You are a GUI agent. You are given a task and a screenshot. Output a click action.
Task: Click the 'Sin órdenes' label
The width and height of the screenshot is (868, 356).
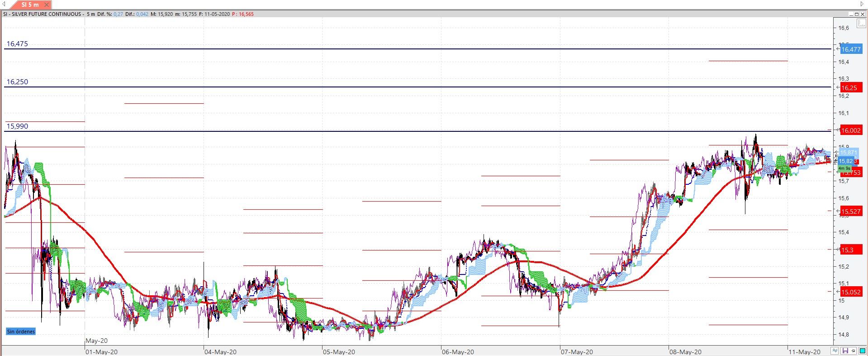coord(21,332)
